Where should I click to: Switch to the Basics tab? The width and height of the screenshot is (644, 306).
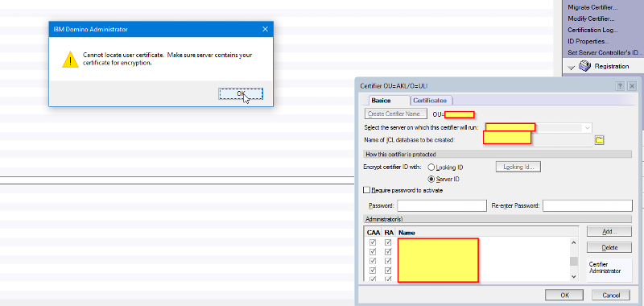click(381, 100)
